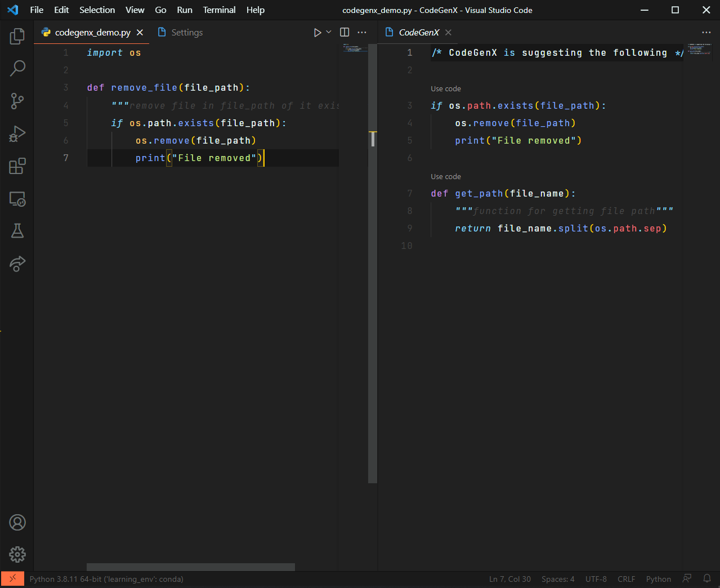Image resolution: width=720 pixels, height=588 pixels.
Task: Click "os.remove(file_path)" in the left editor
Action: point(196,141)
